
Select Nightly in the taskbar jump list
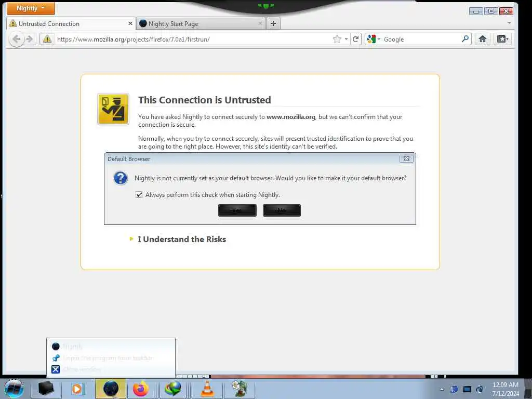(111, 347)
